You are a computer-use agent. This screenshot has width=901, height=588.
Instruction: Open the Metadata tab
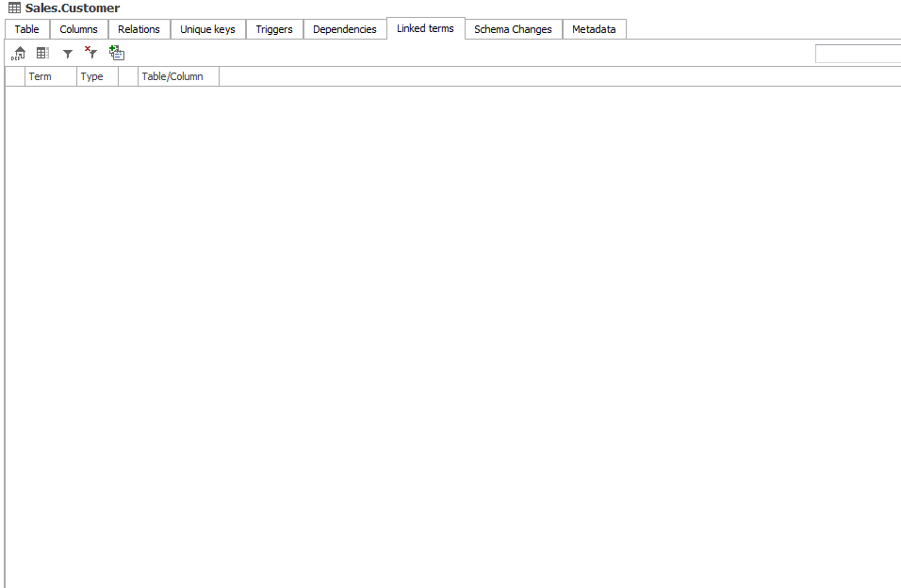tap(594, 29)
